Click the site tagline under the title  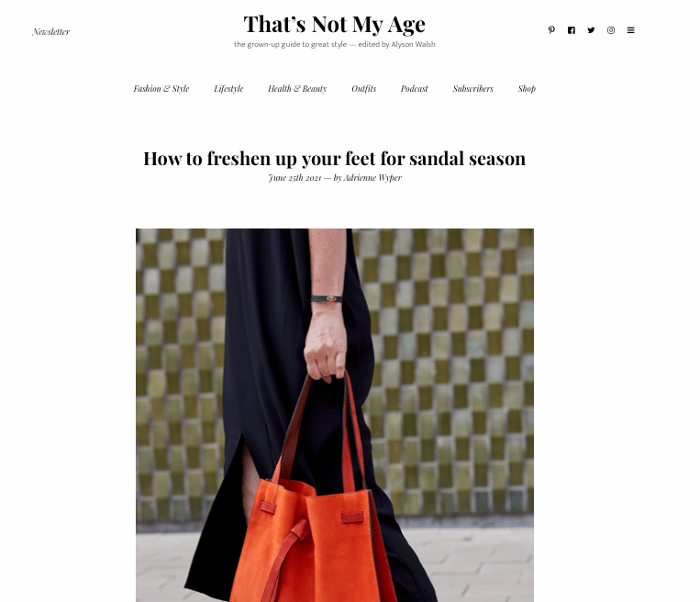(x=334, y=44)
